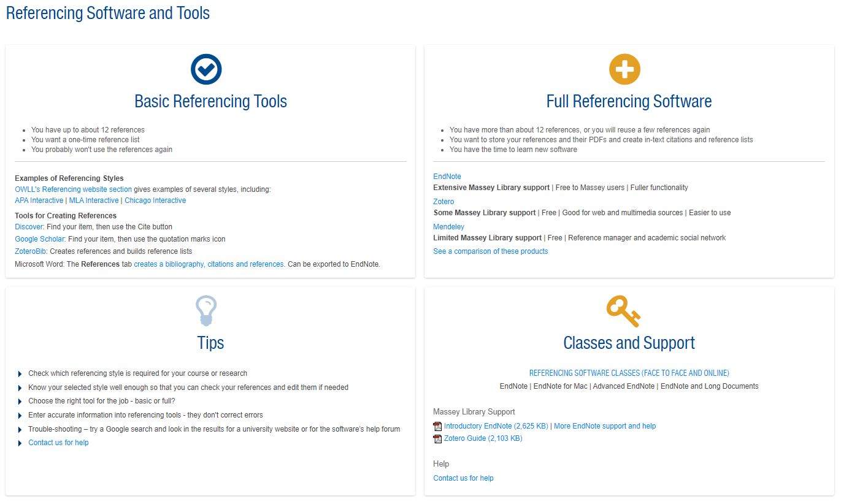
Task: Open OWLL's Referencing website section
Action: tap(73, 189)
